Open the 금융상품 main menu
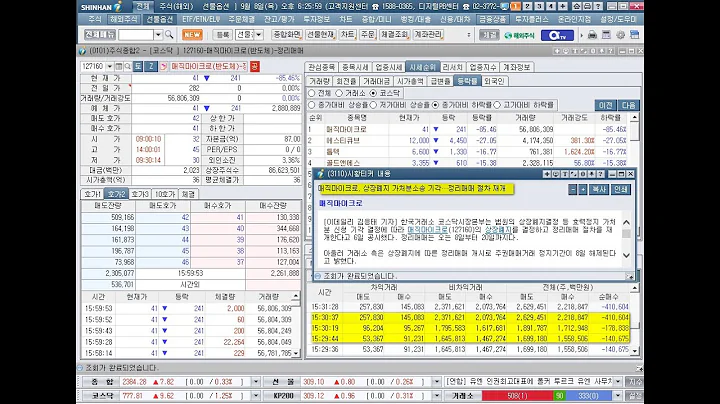The image size is (720, 404). pyautogui.click(x=492, y=19)
